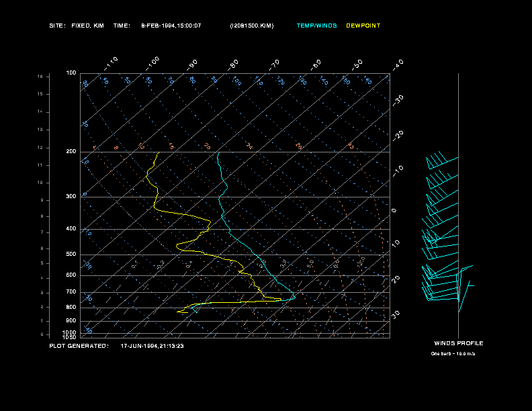Click the 500 pressure level label
The width and height of the screenshot is (532, 411).
point(71,254)
